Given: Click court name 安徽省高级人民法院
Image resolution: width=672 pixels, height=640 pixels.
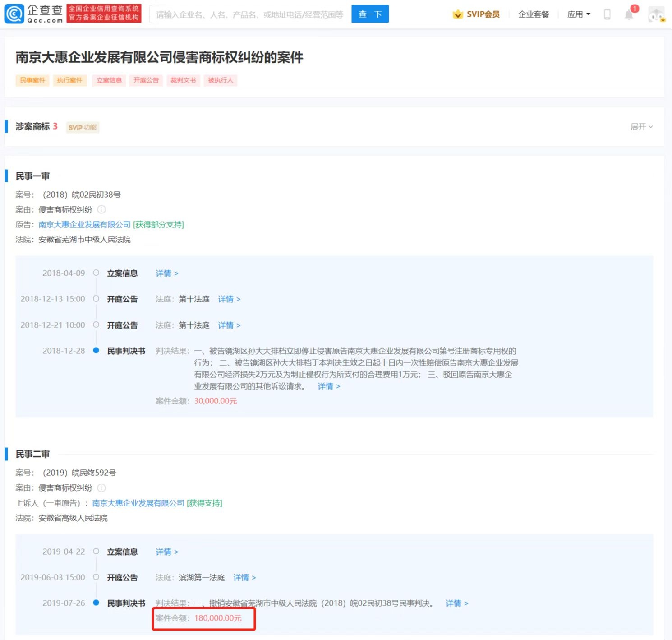Looking at the screenshot, I should tap(73, 518).
